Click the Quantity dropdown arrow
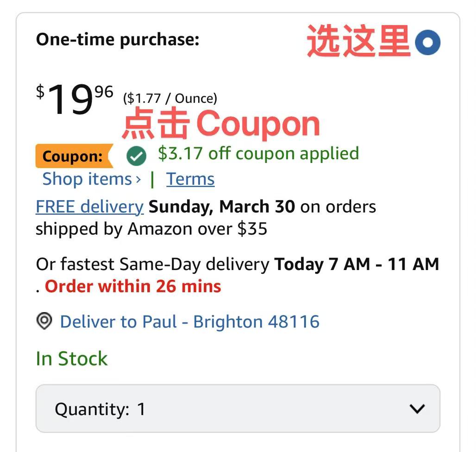Viewport: 476px width, 452px height. pos(417,408)
